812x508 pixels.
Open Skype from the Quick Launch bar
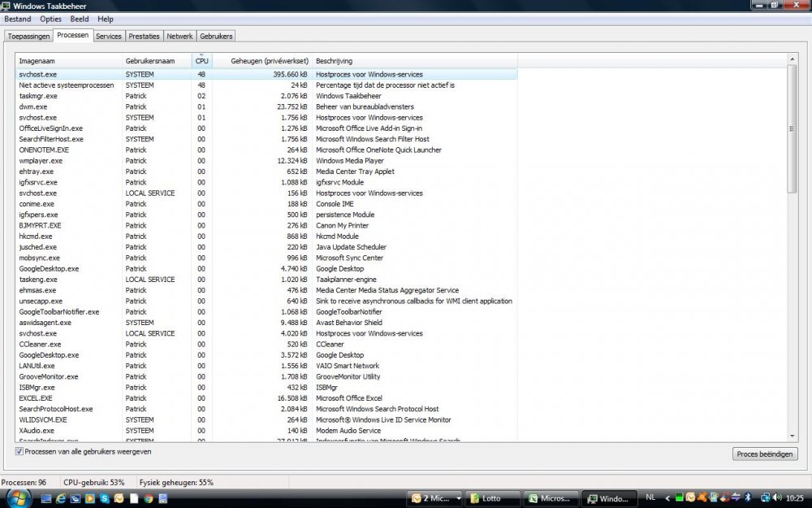tap(106, 498)
